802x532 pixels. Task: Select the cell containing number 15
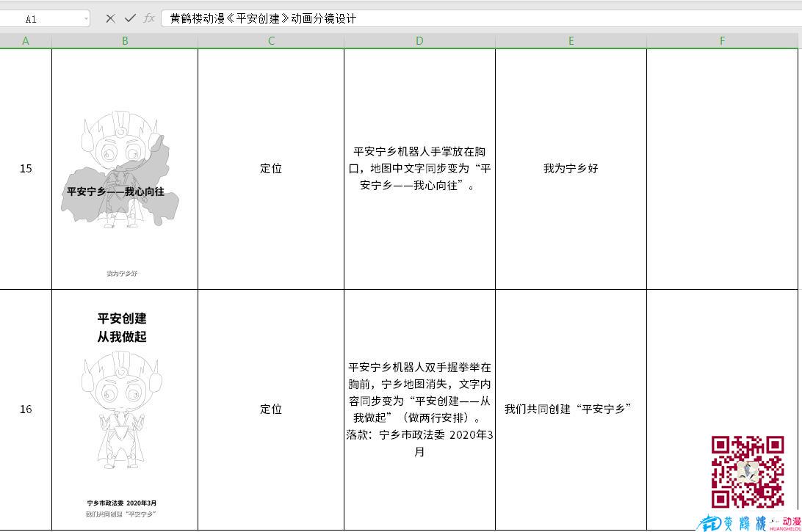point(26,169)
